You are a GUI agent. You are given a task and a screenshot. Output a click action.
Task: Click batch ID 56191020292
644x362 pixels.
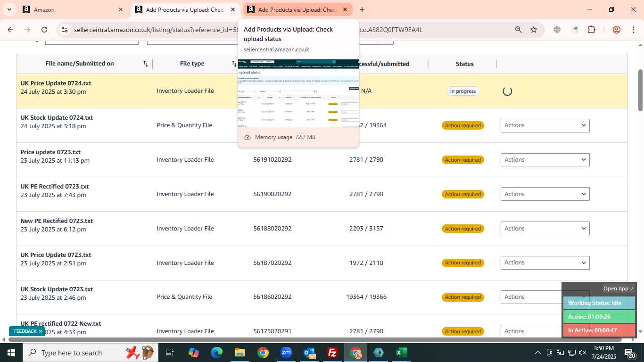[x=272, y=160]
